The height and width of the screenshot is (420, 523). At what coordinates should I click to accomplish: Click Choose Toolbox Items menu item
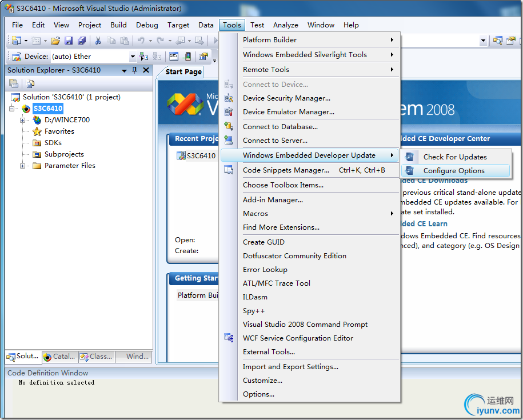point(310,185)
